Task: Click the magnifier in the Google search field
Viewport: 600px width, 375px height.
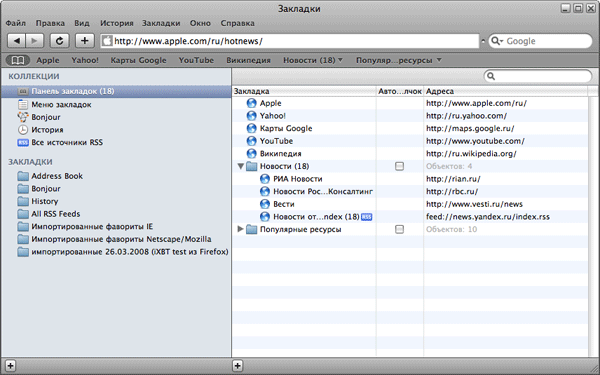Action: [x=495, y=41]
